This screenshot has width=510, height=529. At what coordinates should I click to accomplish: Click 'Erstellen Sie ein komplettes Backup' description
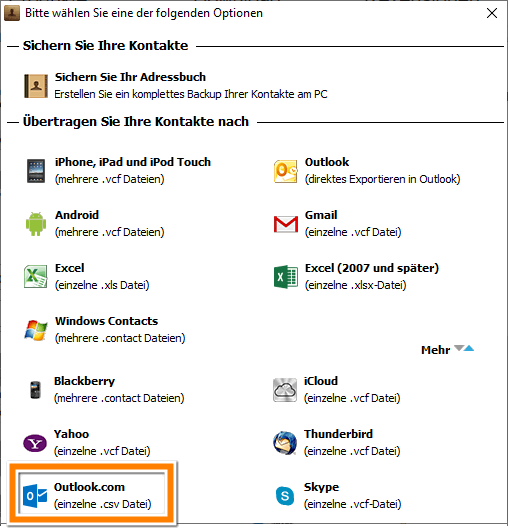coord(191,94)
